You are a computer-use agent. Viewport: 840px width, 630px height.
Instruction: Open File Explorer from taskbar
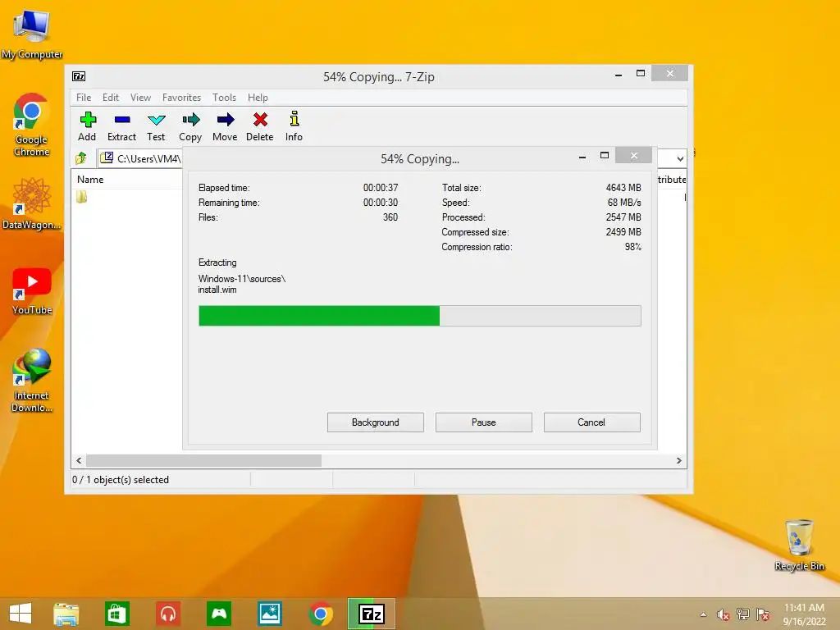pyautogui.click(x=66, y=614)
